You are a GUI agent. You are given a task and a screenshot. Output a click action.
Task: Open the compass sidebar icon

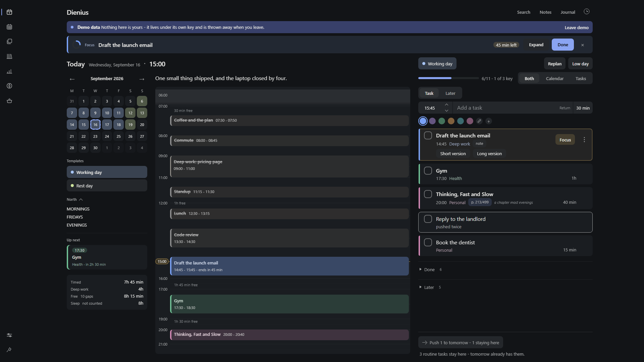pyautogui.click(x=9, y=86)
